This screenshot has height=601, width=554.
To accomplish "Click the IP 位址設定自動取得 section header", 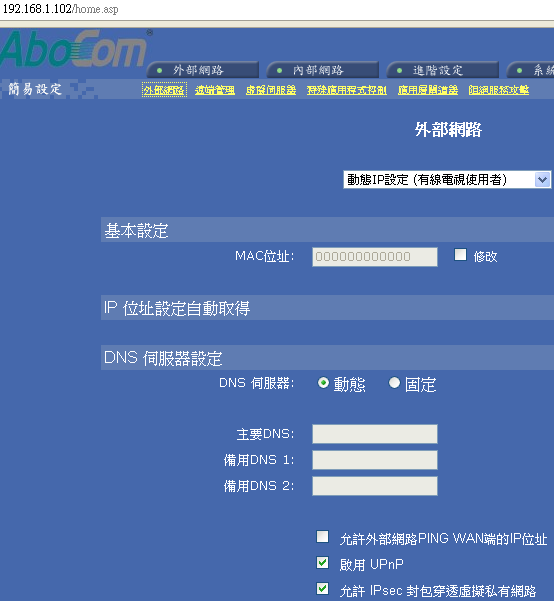I will [327, 307].
